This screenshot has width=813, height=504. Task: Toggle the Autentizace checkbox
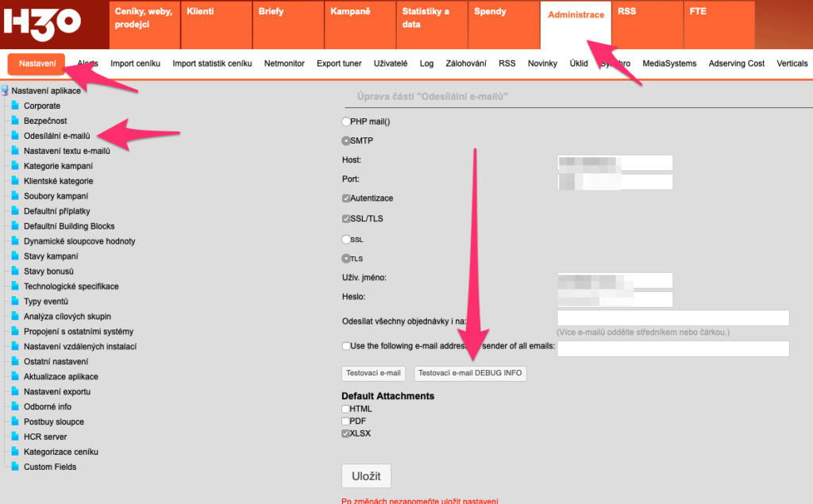[x=346, y=198]
